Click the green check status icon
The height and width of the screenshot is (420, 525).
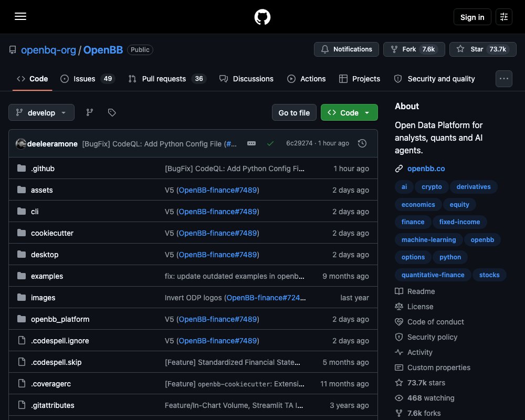[x=270, y=143]
